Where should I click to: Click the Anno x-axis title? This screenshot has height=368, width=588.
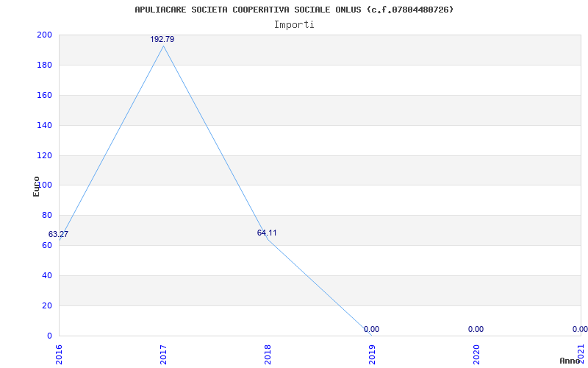570,361
